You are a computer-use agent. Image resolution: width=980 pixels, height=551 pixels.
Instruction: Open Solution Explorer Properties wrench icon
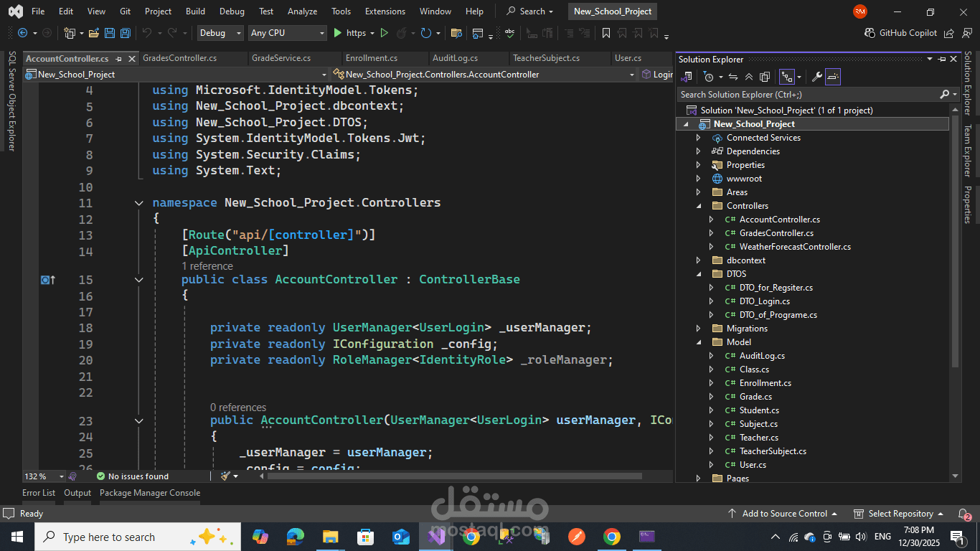point(816,76)
